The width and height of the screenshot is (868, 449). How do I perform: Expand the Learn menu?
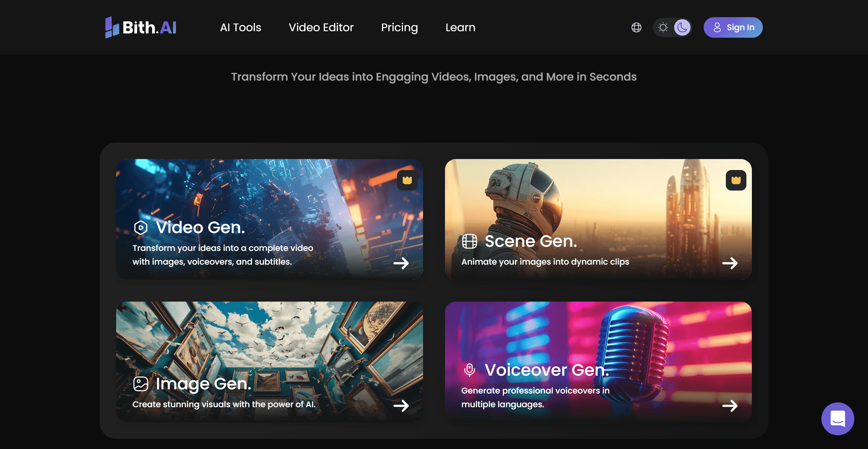tap(460, 27)
